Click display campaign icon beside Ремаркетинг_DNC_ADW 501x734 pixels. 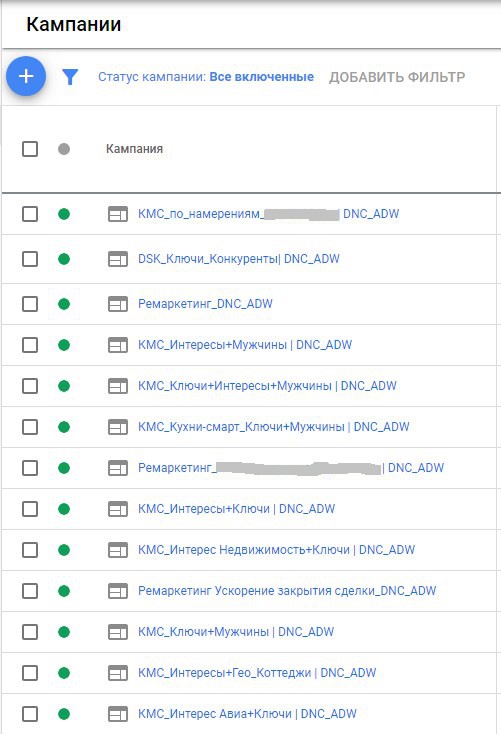[118, 304]
